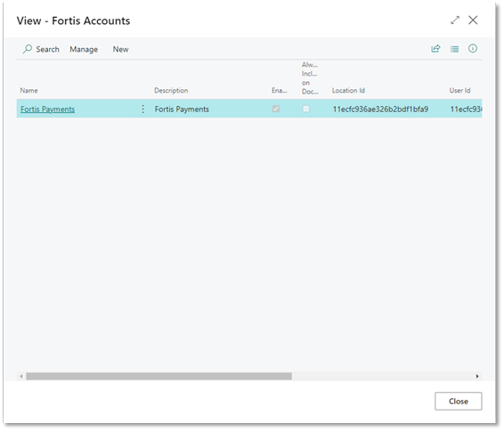Click the Close button

coord(458,401)
